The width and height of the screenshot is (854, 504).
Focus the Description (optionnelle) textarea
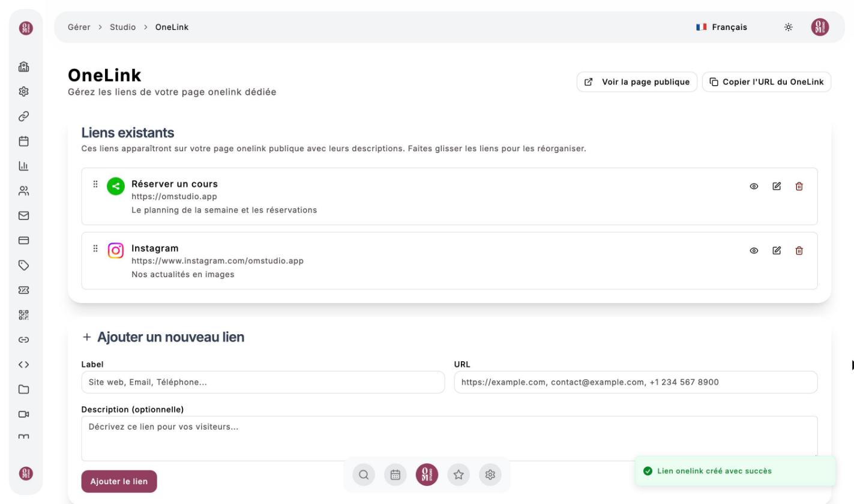click(450, 439)
